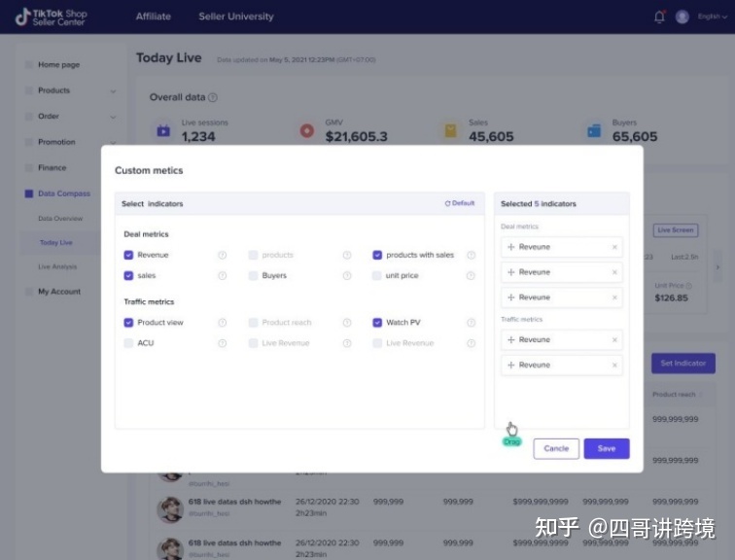Toggle the Product view checkbox
Screen dimensions: 735x560
click(x=128, y=323)
